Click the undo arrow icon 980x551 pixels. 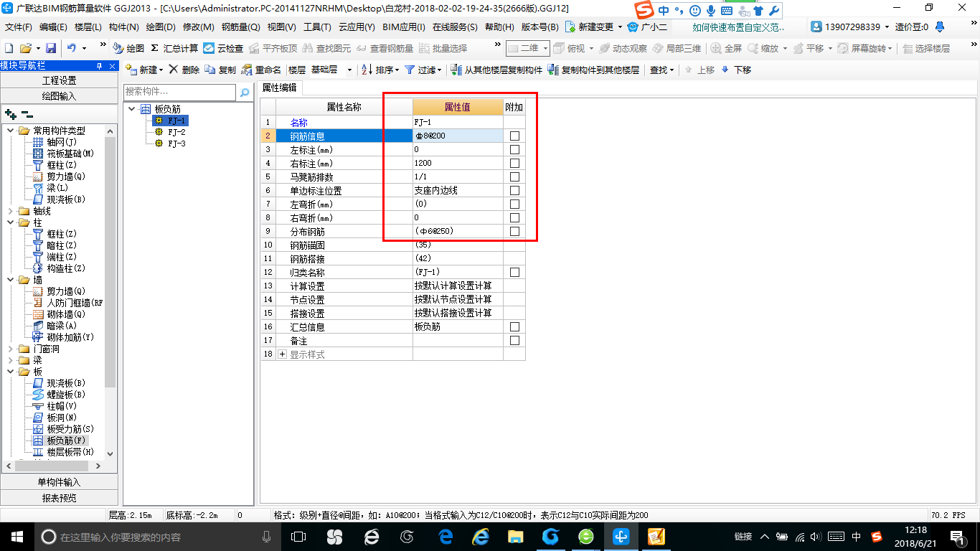click(x=72, y=48)
